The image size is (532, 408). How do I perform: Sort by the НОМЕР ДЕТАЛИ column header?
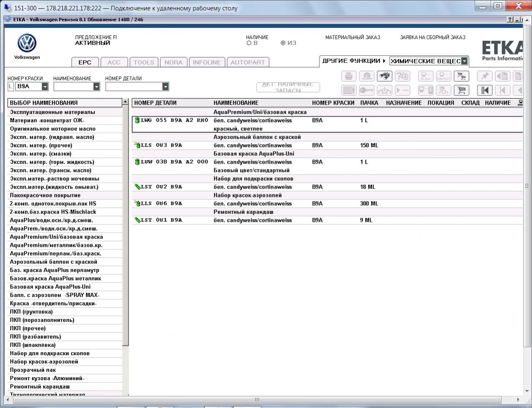[x=155, y=103]
